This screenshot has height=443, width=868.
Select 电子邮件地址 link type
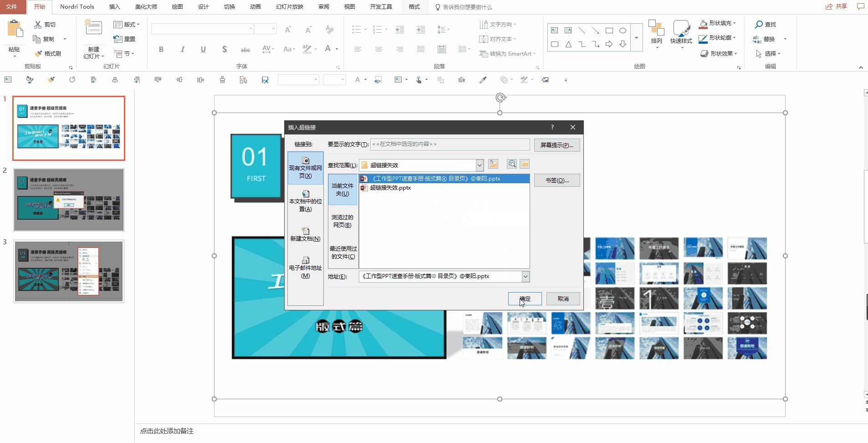tap(306, 268)
